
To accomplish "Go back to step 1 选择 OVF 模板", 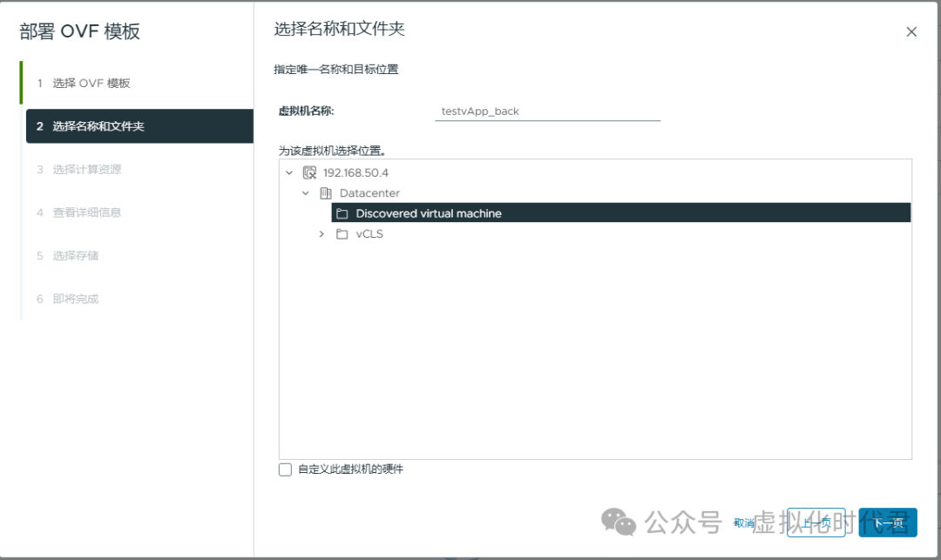I will (92, 83).
